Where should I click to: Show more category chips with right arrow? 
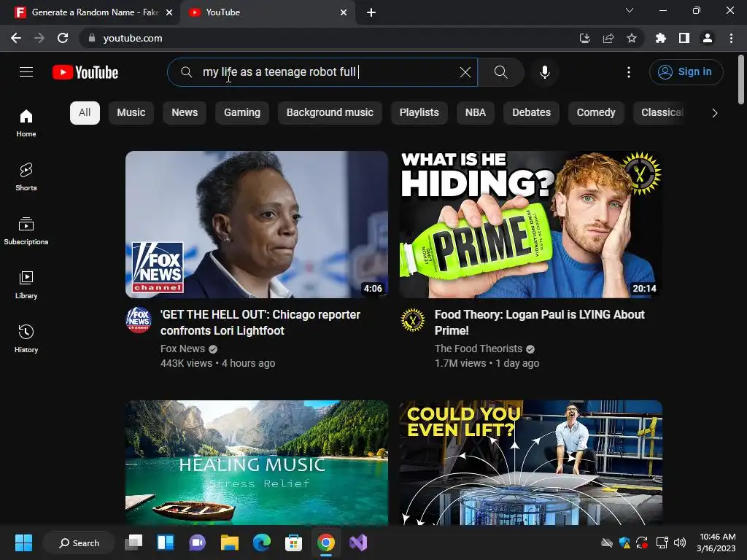click(714, 113)
